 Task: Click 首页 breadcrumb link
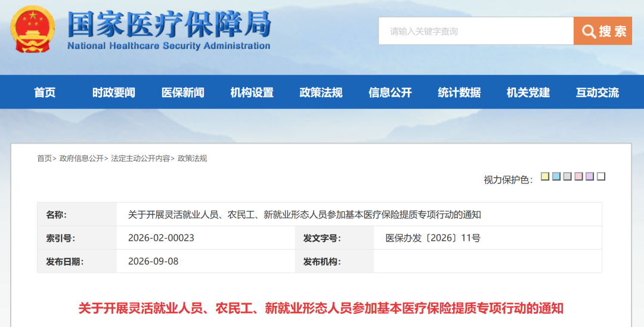[x=44, y=158]
